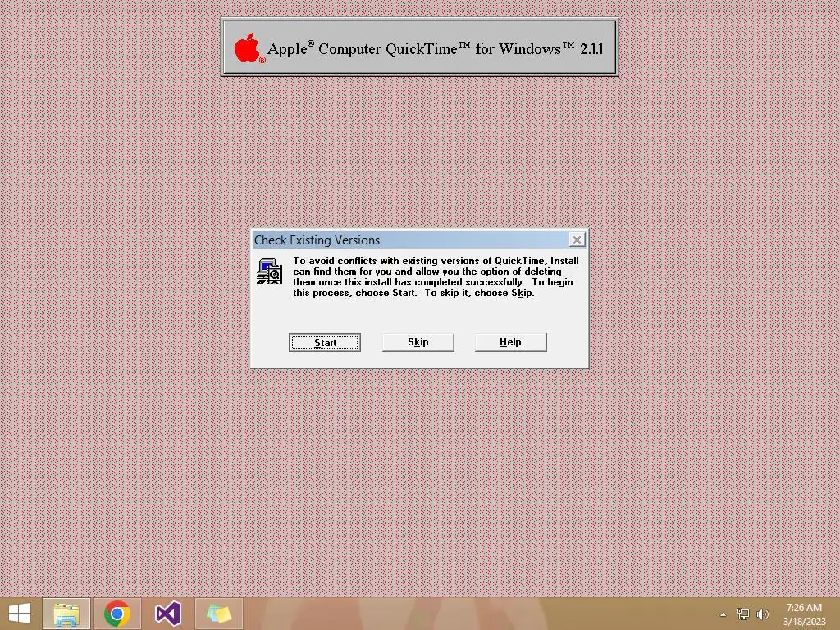Open Visual Studio from the taskbar
The height and width of the screenshot is (630, 840).
click(x=167, y=614)
